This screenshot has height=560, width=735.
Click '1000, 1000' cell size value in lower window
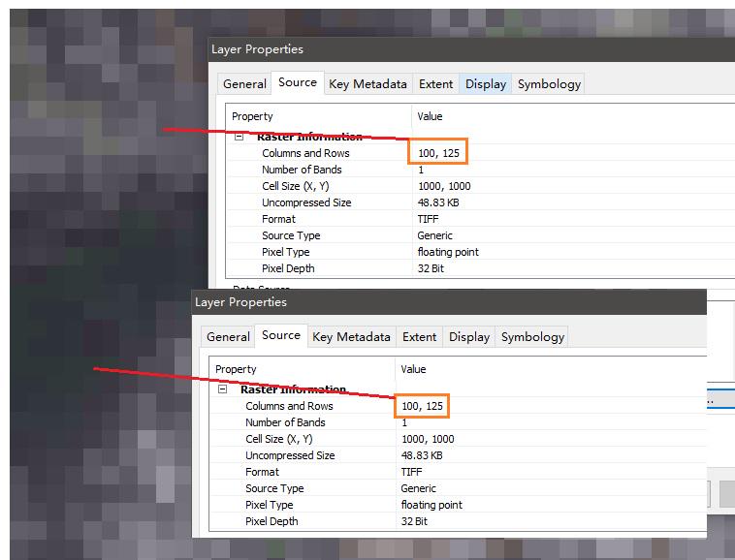click(428, 439)
